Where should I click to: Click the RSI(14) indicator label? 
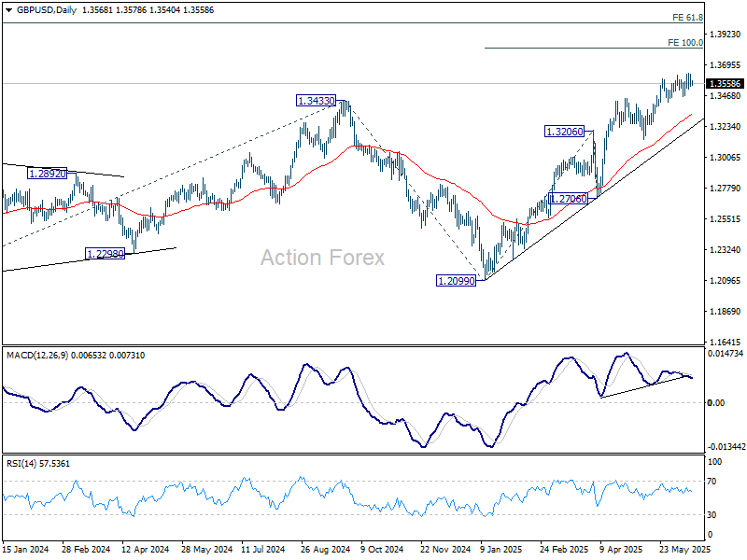click(x=22, y=464)
